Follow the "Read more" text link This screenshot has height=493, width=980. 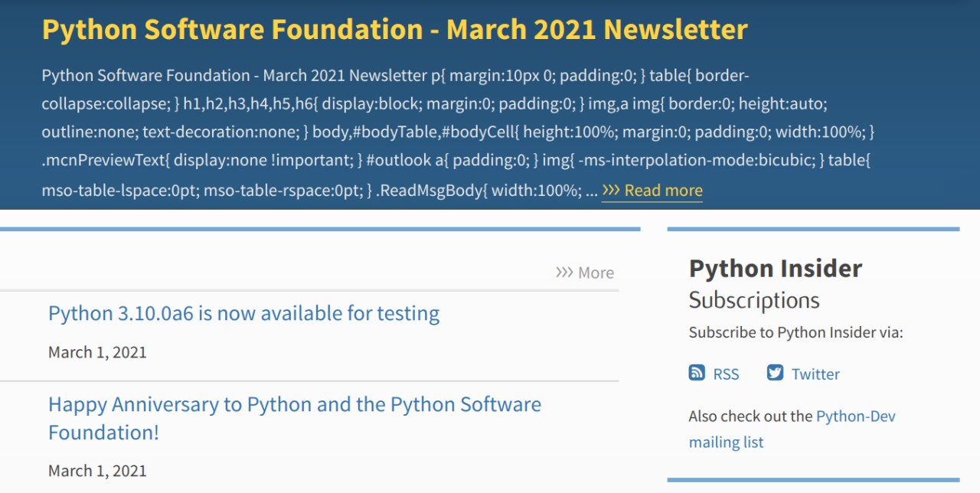663,190
